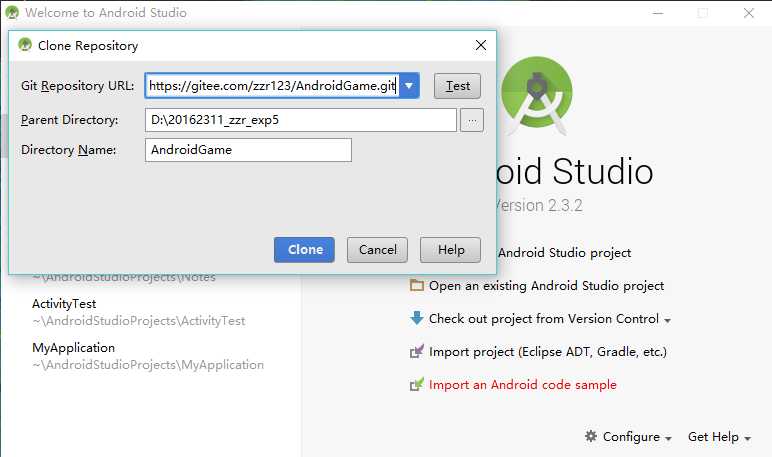Import project (Eclipse ADT, Gradle, etc.)
This screenshot has height=457, width=772.
pos(547,352)
